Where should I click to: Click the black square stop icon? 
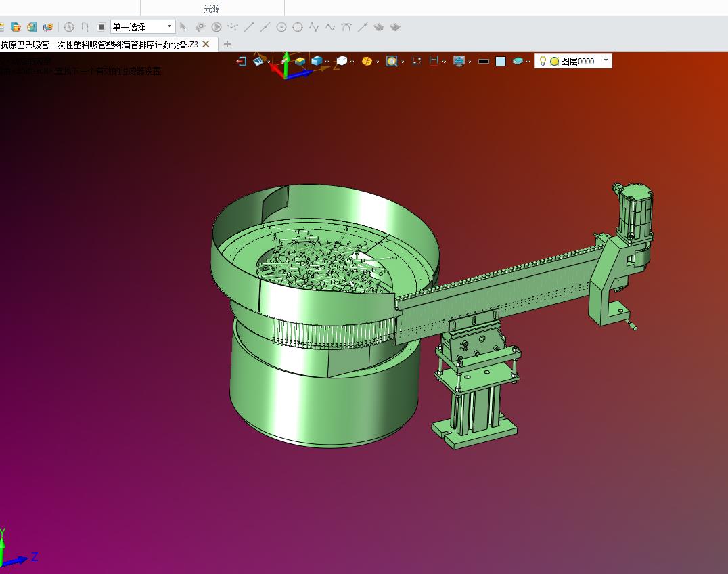101,27
